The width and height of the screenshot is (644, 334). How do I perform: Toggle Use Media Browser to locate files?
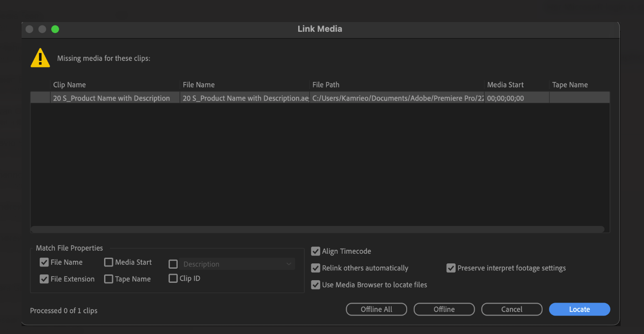[x=315, y=285]
